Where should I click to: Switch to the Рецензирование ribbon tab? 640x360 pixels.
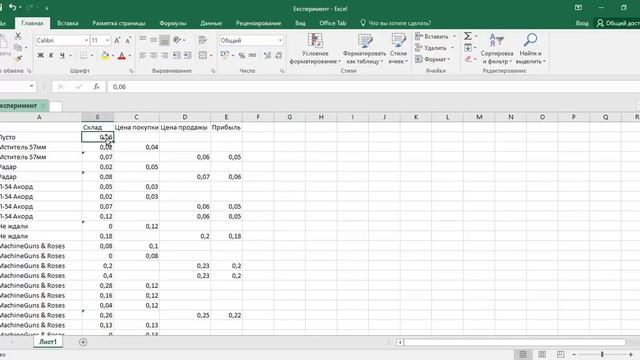258,23
